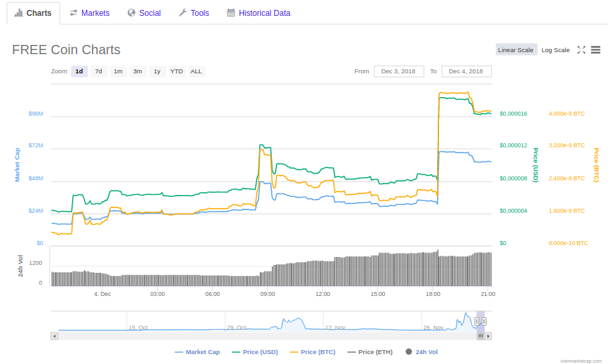Click the coinmarketcap.com credit link

[x=581, y=361]
